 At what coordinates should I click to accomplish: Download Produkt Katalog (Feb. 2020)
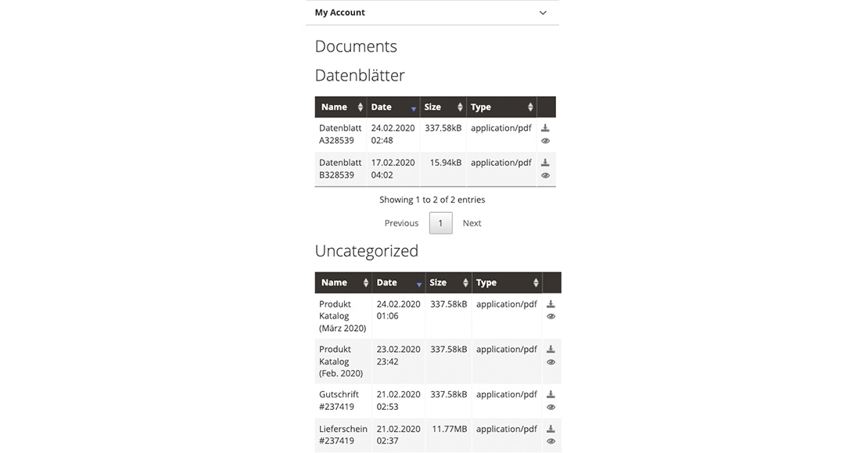point(551,349)
